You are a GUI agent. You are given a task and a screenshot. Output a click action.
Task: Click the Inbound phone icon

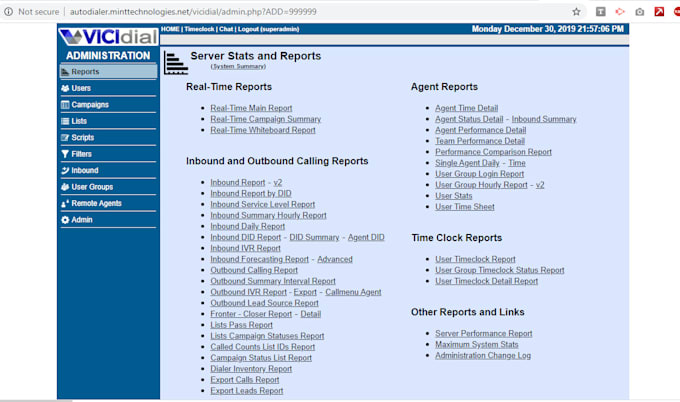65,170
